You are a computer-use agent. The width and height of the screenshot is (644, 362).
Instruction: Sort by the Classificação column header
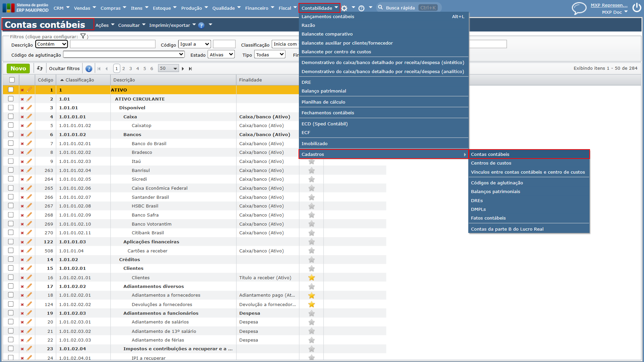[x=79, y=80]
